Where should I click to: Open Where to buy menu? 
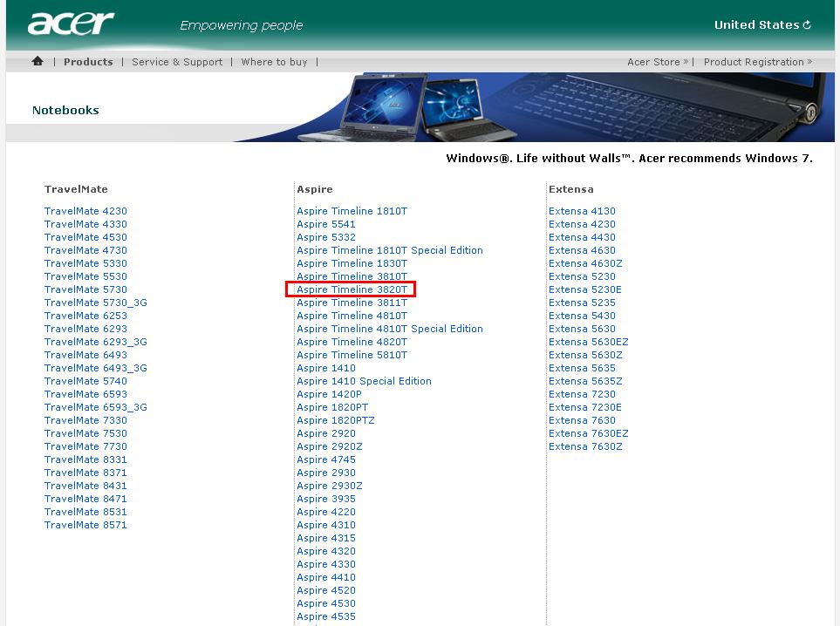point(274,62)
